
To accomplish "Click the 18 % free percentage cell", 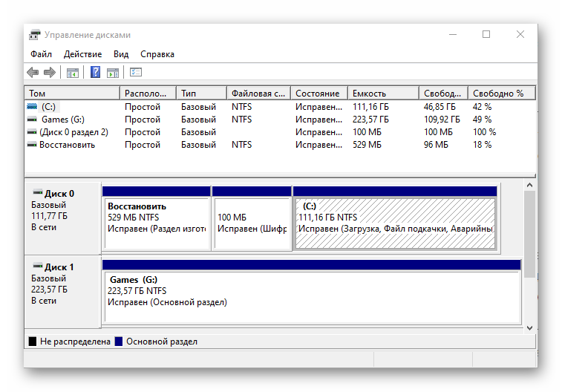I will 482,145.
